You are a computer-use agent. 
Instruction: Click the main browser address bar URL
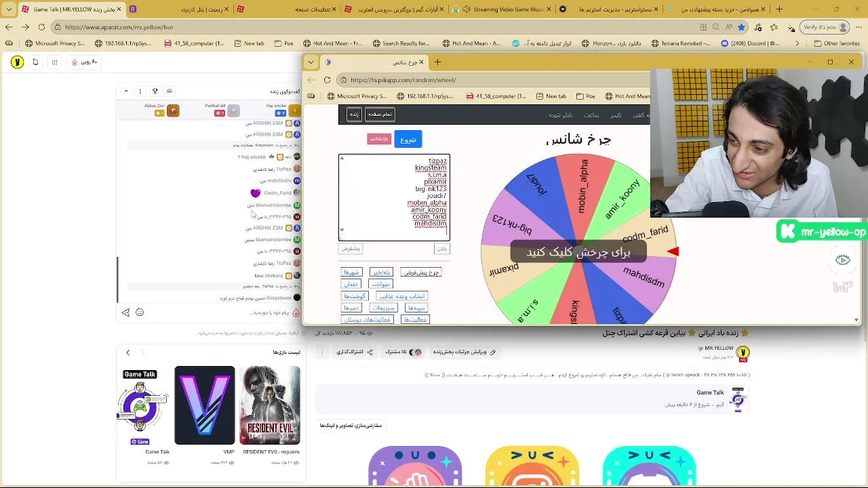[x=119, y=27]
